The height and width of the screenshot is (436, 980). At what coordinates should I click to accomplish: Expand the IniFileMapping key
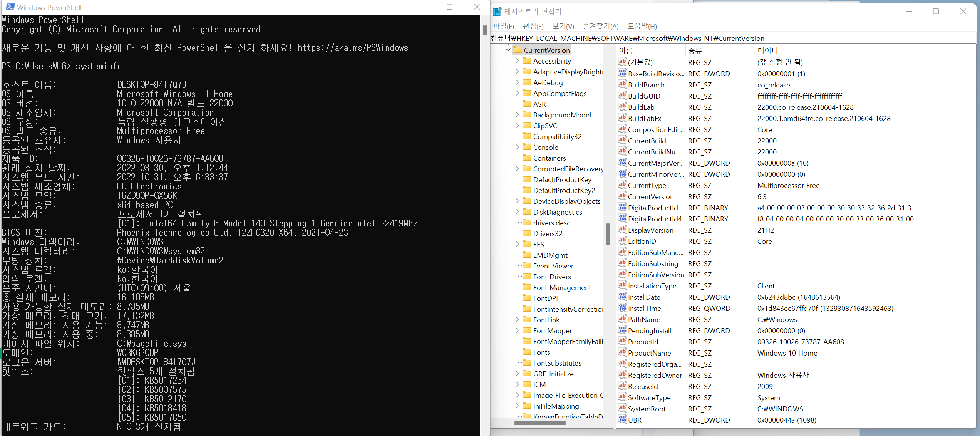point(517,406)
